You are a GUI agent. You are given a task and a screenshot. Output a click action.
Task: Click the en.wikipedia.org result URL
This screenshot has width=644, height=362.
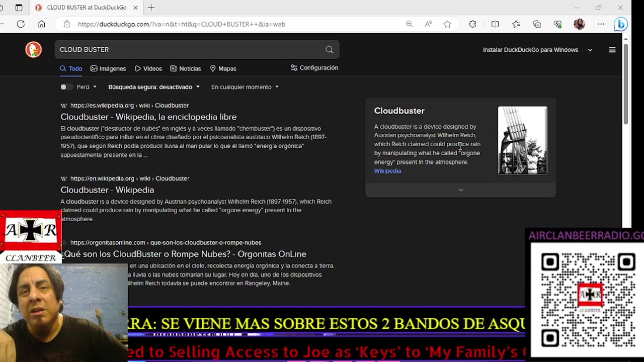129,178
